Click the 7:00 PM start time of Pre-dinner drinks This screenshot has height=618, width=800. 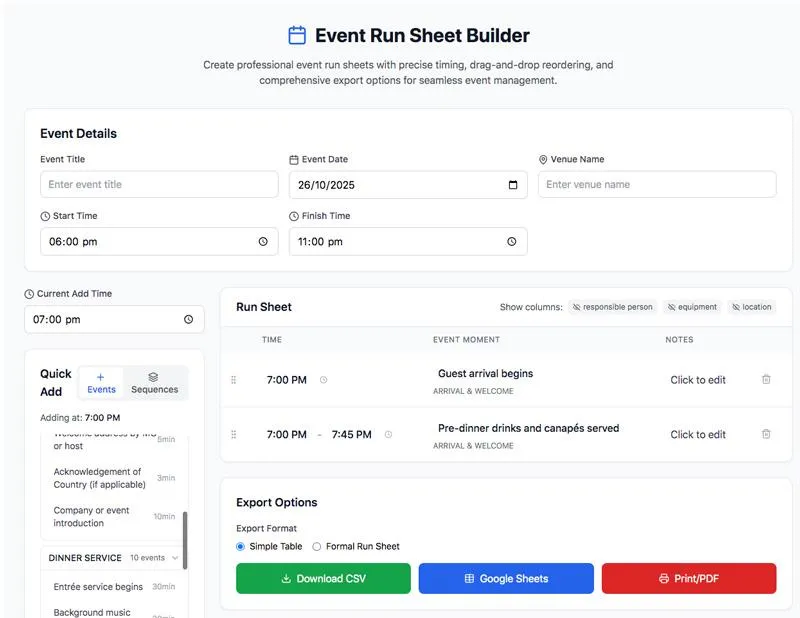pyautogui.click(x=287, y=434)
